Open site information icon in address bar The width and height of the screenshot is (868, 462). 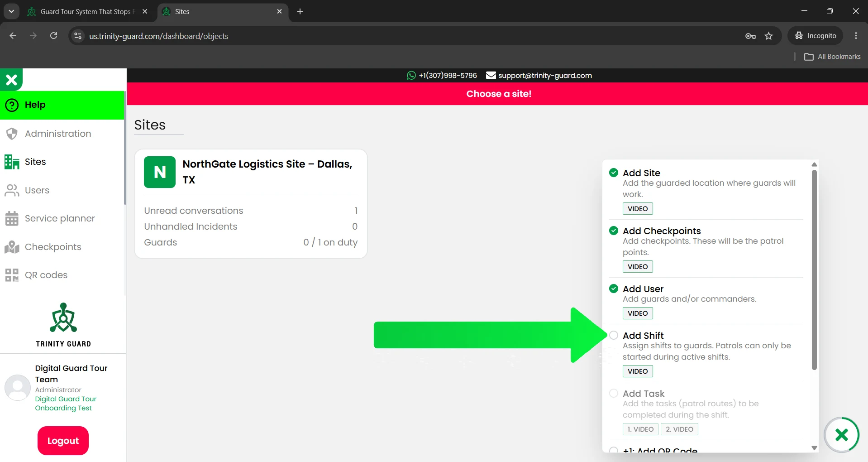tap(78, 36)
